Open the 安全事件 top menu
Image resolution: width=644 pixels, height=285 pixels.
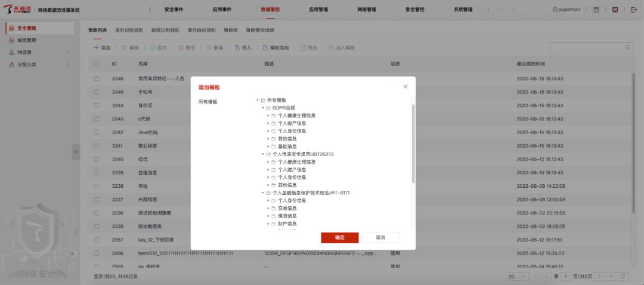pos(174,10)
